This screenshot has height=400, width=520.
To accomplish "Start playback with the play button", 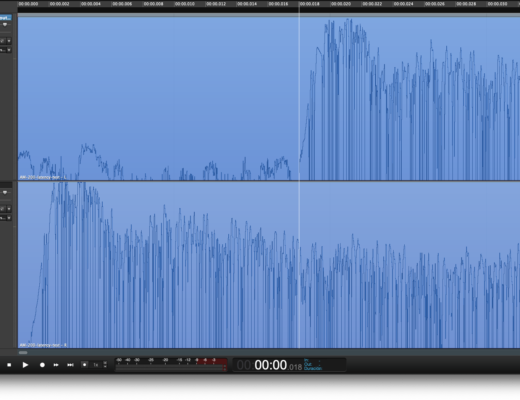I will point(25,365).
